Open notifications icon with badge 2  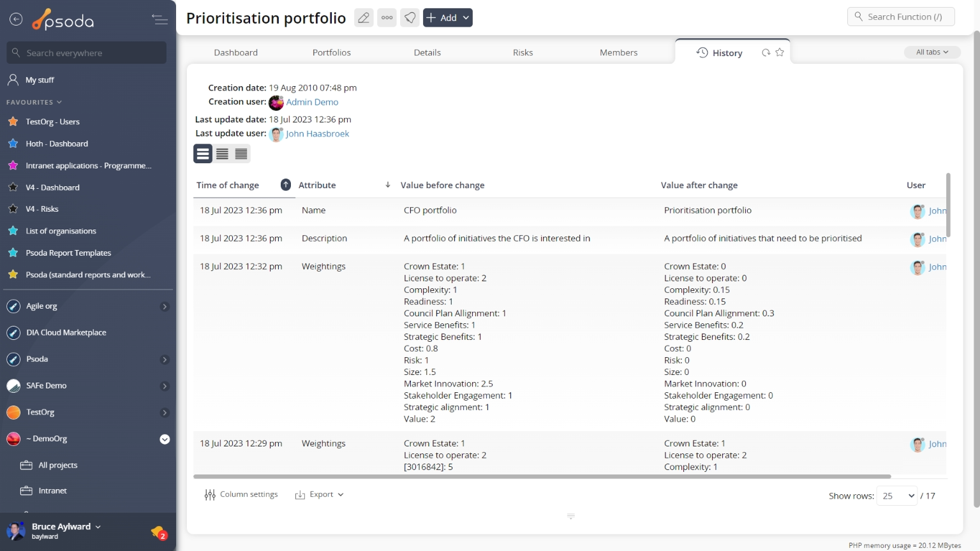tap(158, 532)
